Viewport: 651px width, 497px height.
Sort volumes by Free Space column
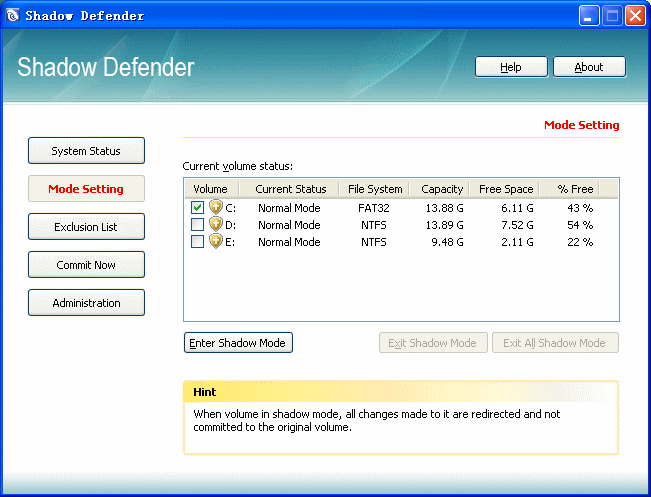(x=504, y=189)
